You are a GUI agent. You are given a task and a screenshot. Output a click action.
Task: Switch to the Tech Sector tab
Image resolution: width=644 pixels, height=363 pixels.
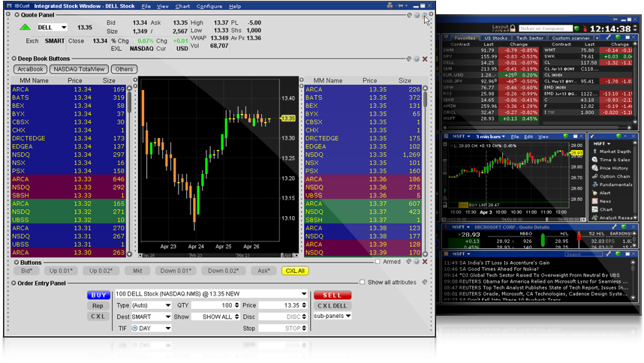point(529,37)
